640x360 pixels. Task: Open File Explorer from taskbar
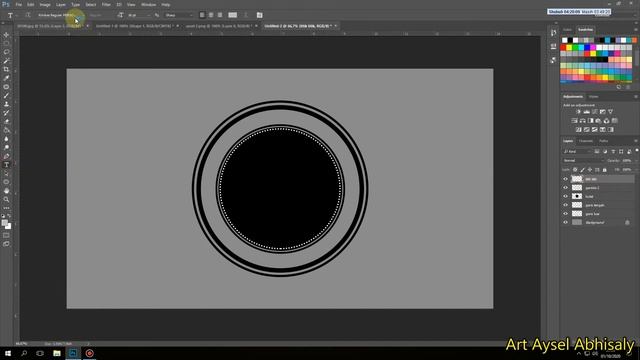pos(57,353)
